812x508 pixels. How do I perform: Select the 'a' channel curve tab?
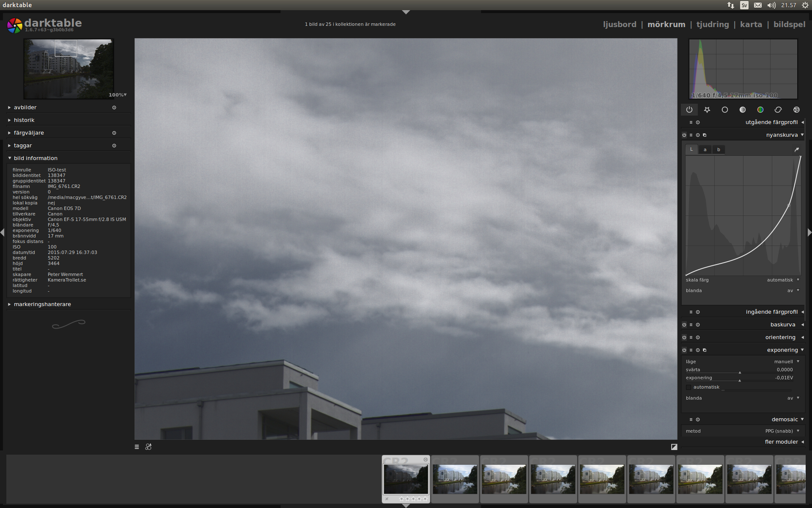coord(705,149)
